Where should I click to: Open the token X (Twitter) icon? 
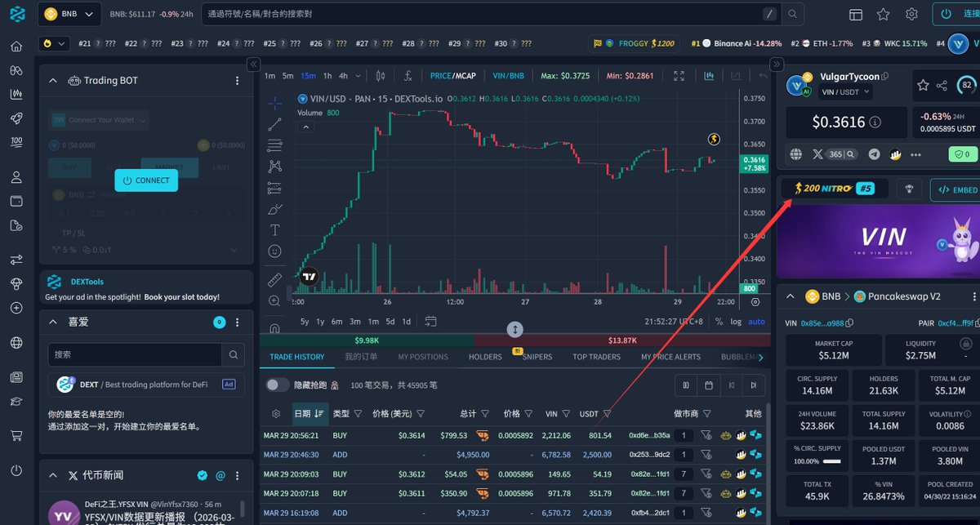(818, 153)
